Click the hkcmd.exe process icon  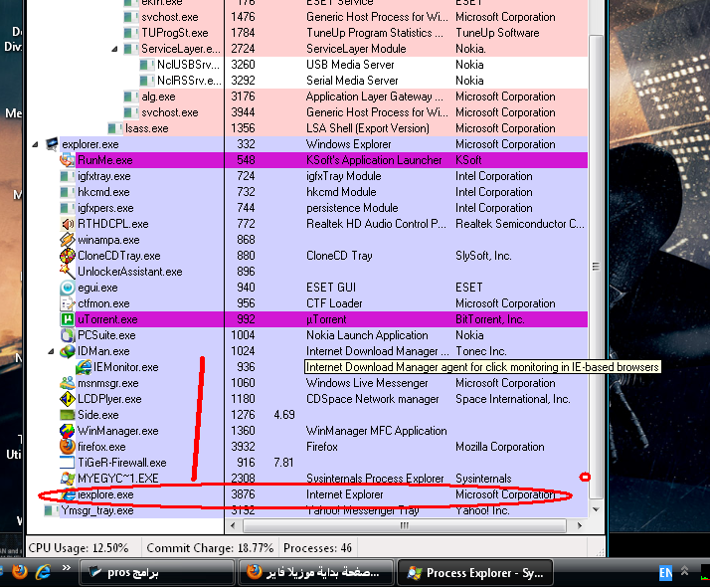(67, 192)
